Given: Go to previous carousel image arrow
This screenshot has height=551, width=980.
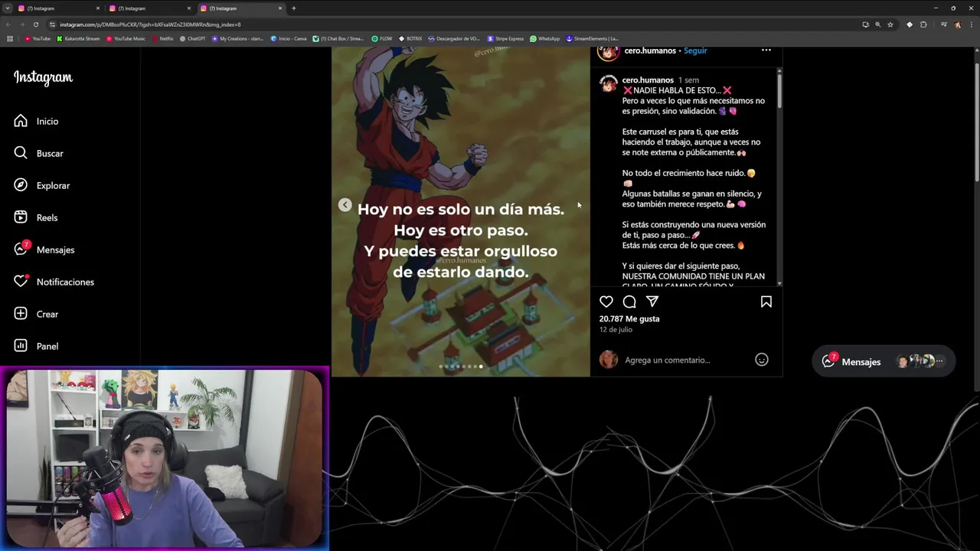Looking at the screenshot, I should tap(345, 204).
